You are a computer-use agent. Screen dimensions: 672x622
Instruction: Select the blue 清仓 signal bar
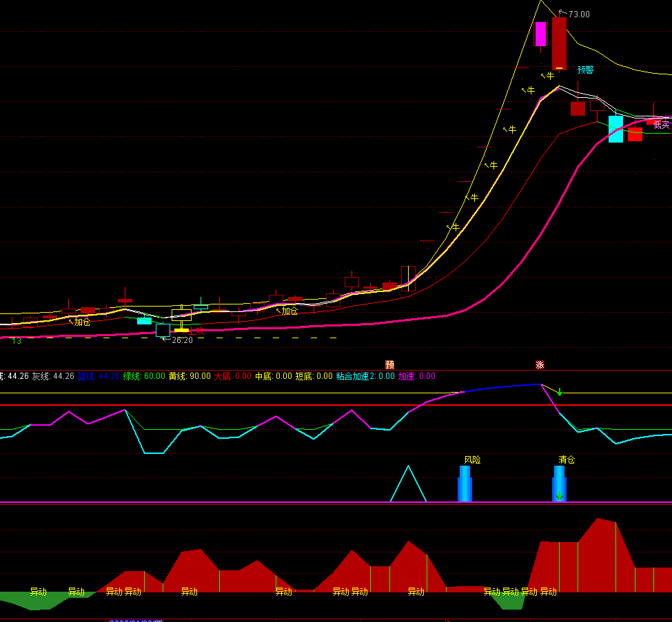click(559, 484)
